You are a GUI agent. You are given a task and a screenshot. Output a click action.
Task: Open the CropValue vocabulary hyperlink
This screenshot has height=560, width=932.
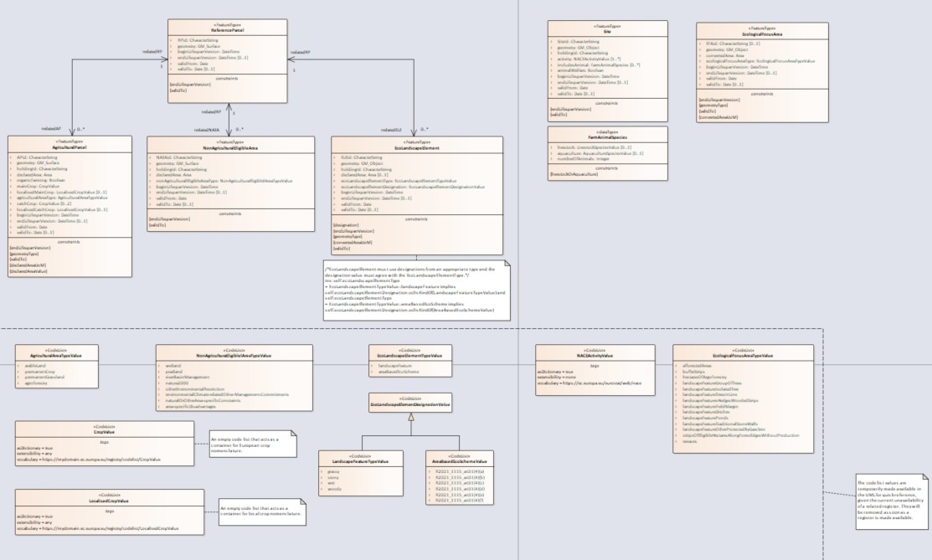[x=100, y=460]
